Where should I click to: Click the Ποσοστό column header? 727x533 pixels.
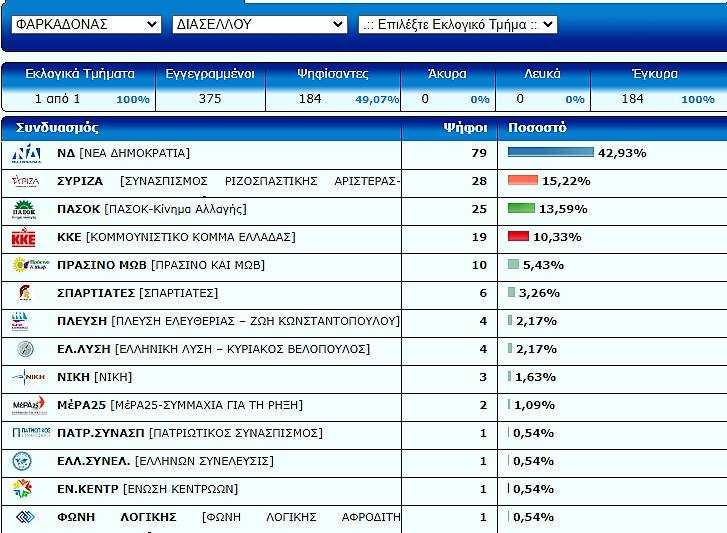537,128
